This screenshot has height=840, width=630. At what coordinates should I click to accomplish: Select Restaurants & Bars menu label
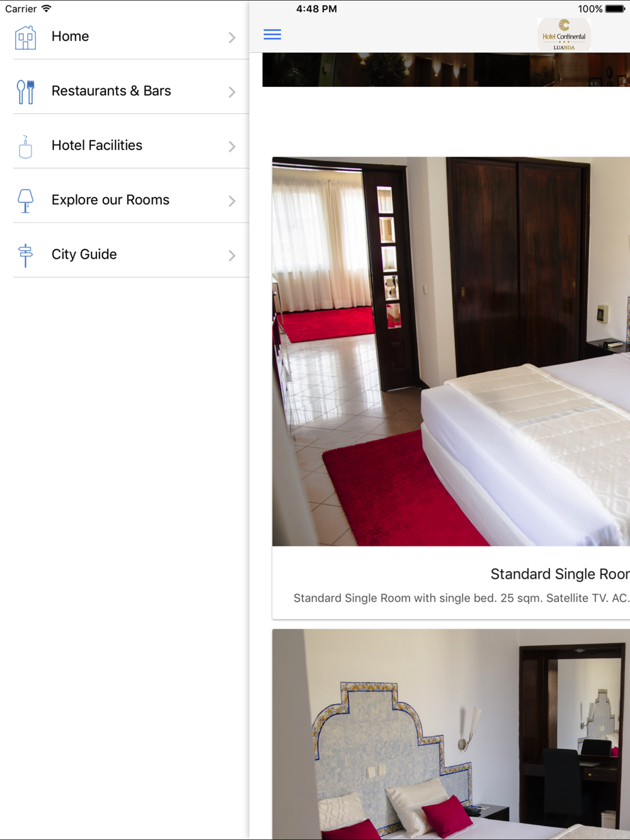click(111, 91)
